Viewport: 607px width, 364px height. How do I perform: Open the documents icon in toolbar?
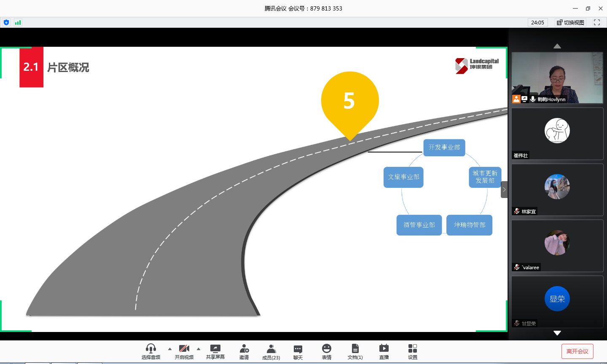pyautogui.click(x=355, y=349)
